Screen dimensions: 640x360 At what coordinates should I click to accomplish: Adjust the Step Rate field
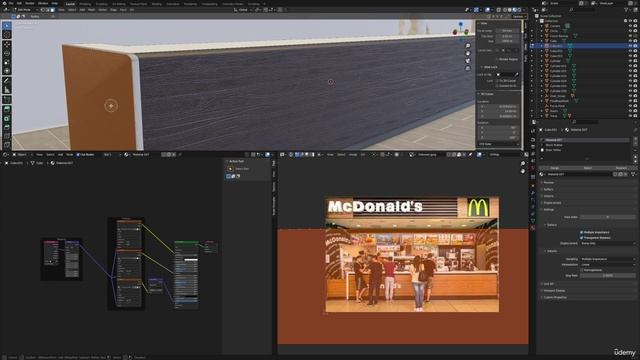pyautogui.click(x=607, y=276)
